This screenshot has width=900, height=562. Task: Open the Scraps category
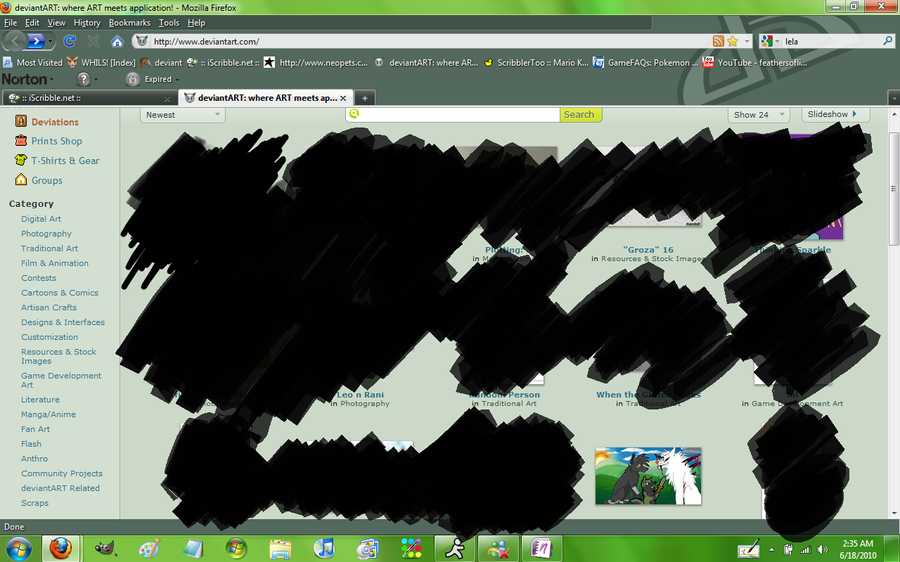click(34, 503)
